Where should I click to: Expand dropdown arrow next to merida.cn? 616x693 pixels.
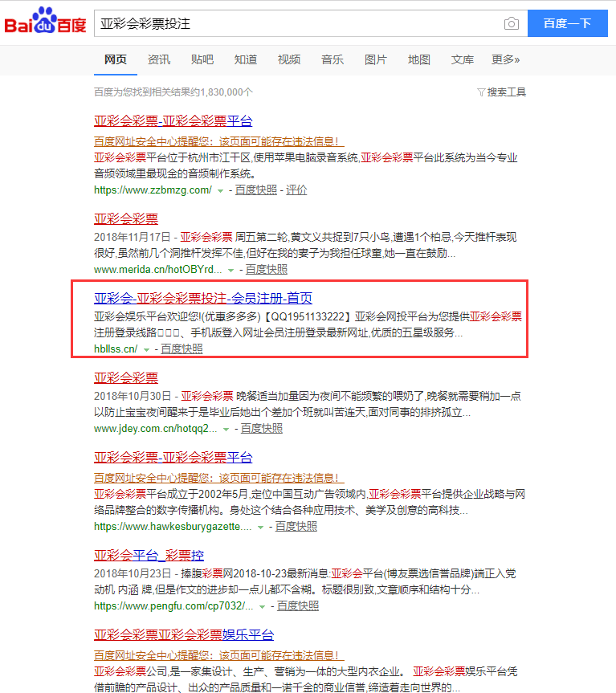click(230, 271)
